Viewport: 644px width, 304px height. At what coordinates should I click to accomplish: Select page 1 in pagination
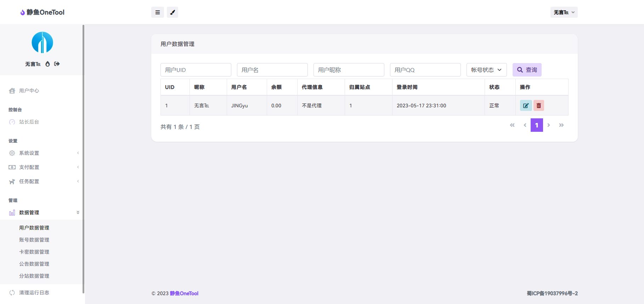tap(537, 125)
